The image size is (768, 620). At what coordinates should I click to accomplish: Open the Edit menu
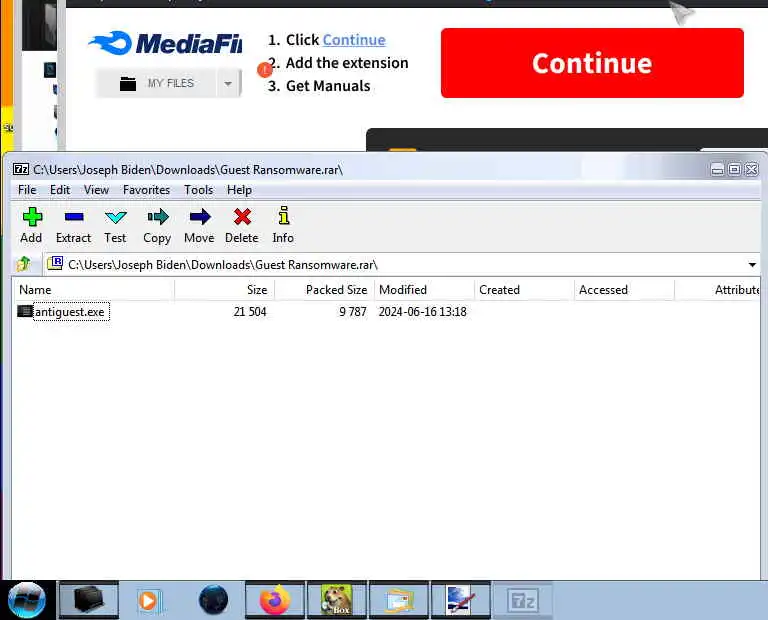pyautogui.click(x=60, y=190)
